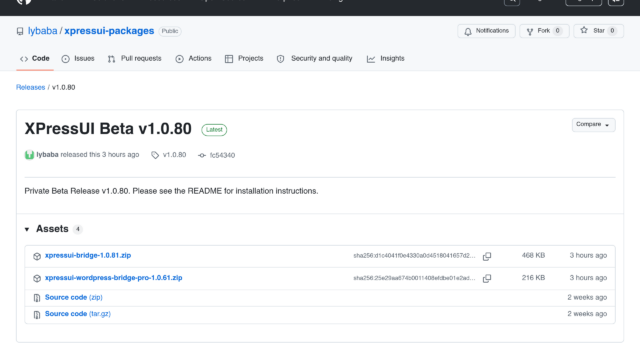Open the Compare dropdown

(x=593, y=124)
